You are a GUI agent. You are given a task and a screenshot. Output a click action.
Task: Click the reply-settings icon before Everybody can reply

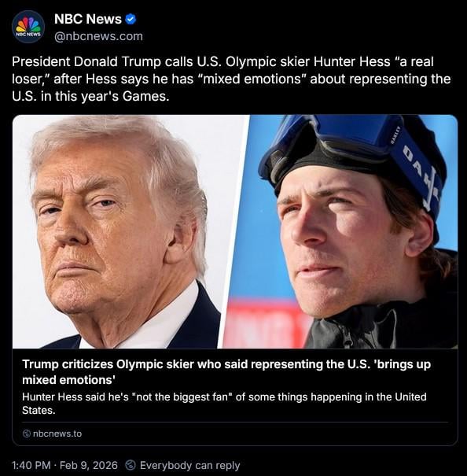131,465
